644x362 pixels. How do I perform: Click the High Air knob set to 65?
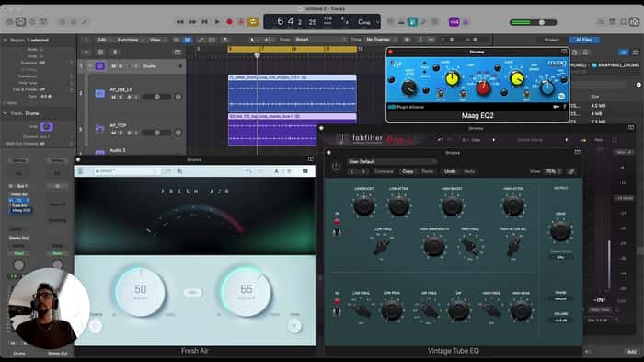pyautogui.click(x=246, y=291)
